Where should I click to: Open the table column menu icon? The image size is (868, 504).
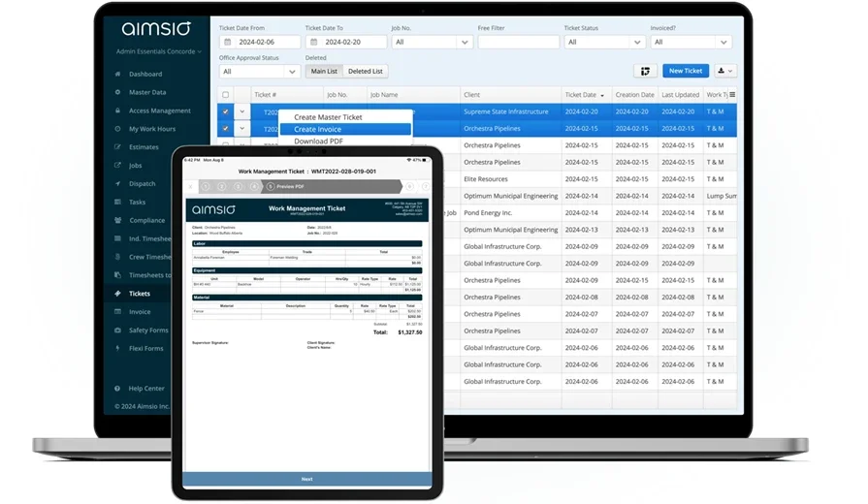point(732,95)
